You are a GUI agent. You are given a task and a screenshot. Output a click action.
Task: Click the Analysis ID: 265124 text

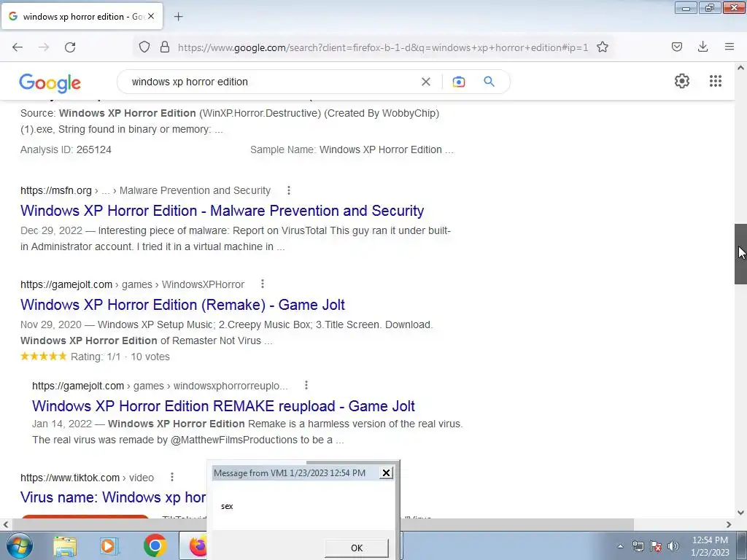[x=66, y=149]
